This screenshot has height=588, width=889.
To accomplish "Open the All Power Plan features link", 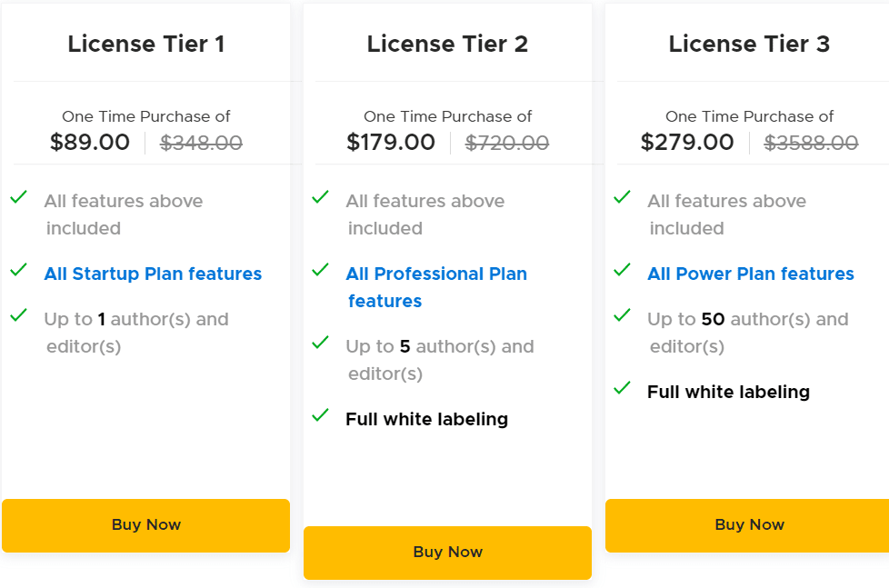I will pyautogui.click(x=751, y=274).
